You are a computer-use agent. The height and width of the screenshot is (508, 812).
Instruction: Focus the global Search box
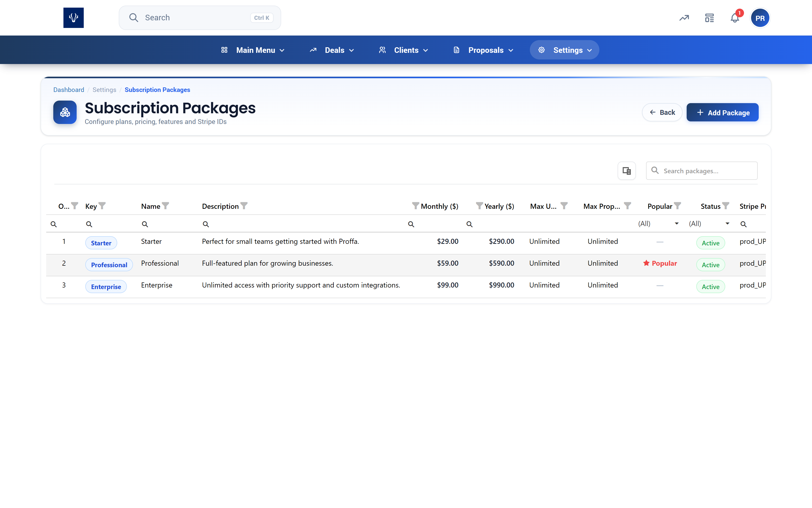(x=200, y=18)
